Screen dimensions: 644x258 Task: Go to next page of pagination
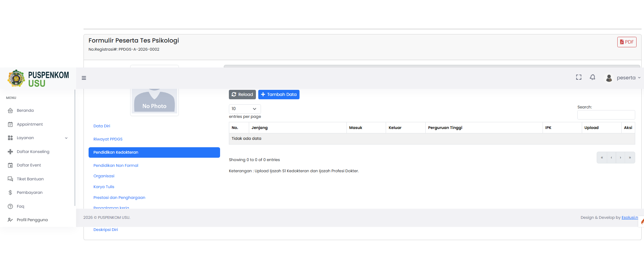pyautogui.click(x=621, y=158)
